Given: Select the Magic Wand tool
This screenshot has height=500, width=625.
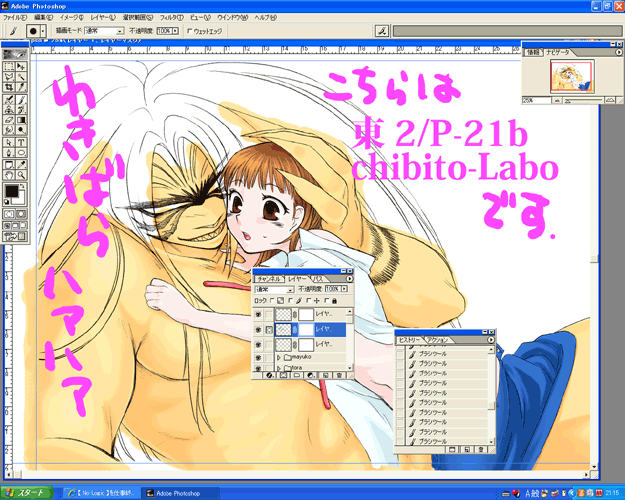Looking at the screenshot, I should click(21, 76).
